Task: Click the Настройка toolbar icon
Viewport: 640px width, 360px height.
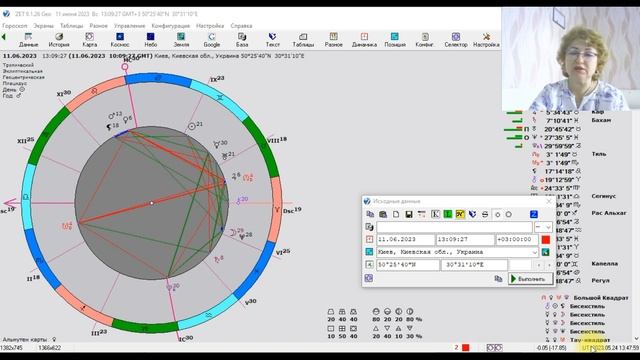Action: tap(486, 40)
